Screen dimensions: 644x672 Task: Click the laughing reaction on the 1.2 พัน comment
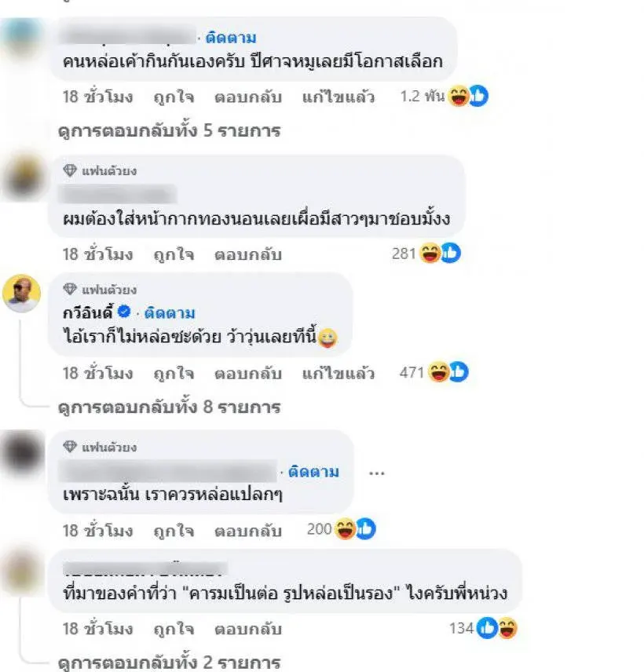459,96
